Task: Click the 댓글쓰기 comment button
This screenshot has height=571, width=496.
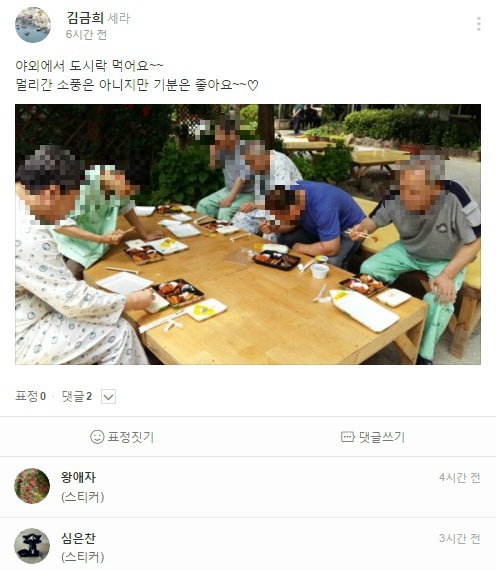Action: pyautogui.click(x=373, y=437)
